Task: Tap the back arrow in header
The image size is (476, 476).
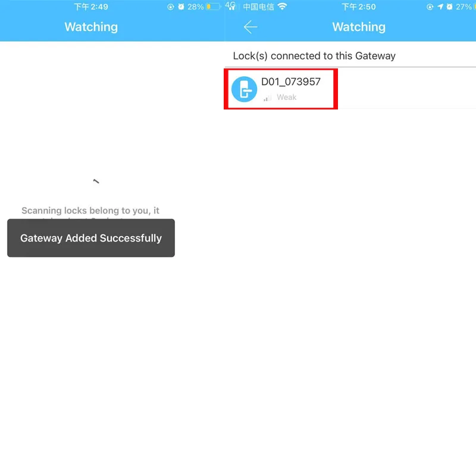Action: [250, 27]
